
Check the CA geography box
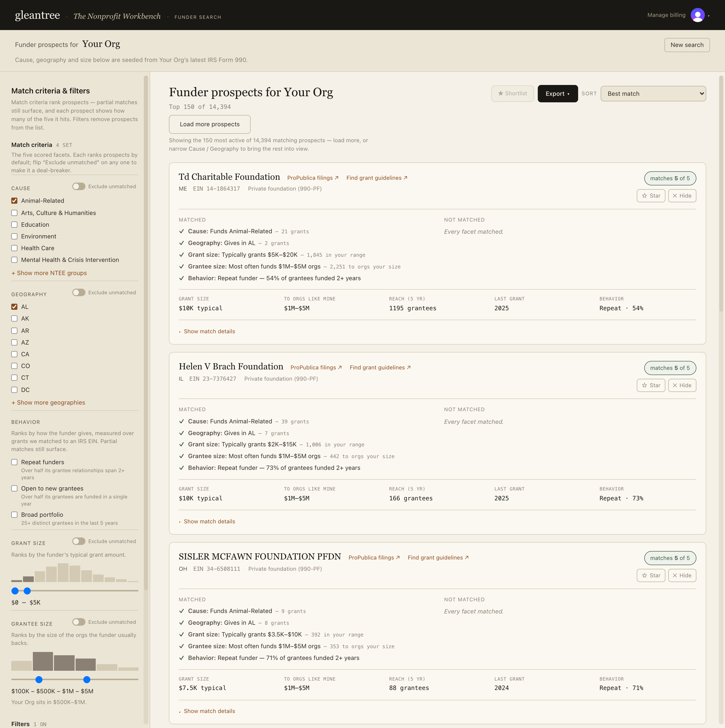[x=14, y=354]
